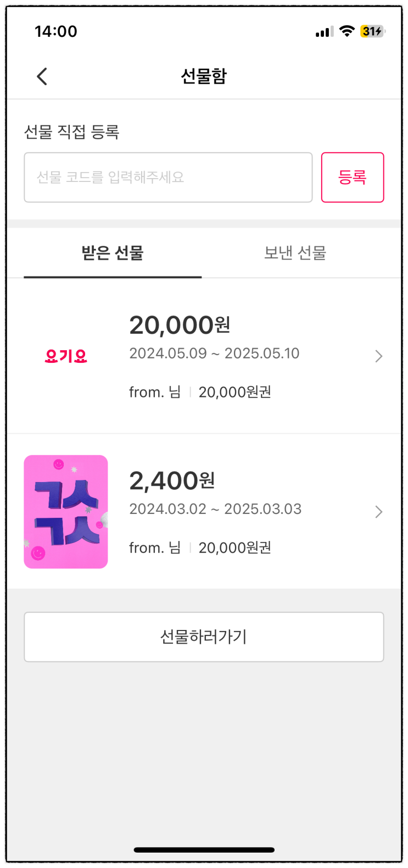408x868 pixels.
Task: Tap the 선물하러가기 button
Action: 204,637
